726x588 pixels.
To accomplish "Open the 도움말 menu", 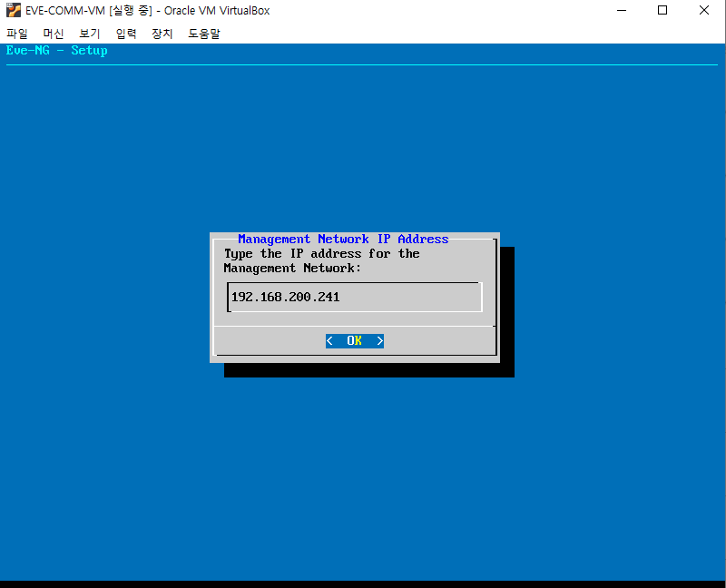I will click(203, 34).
